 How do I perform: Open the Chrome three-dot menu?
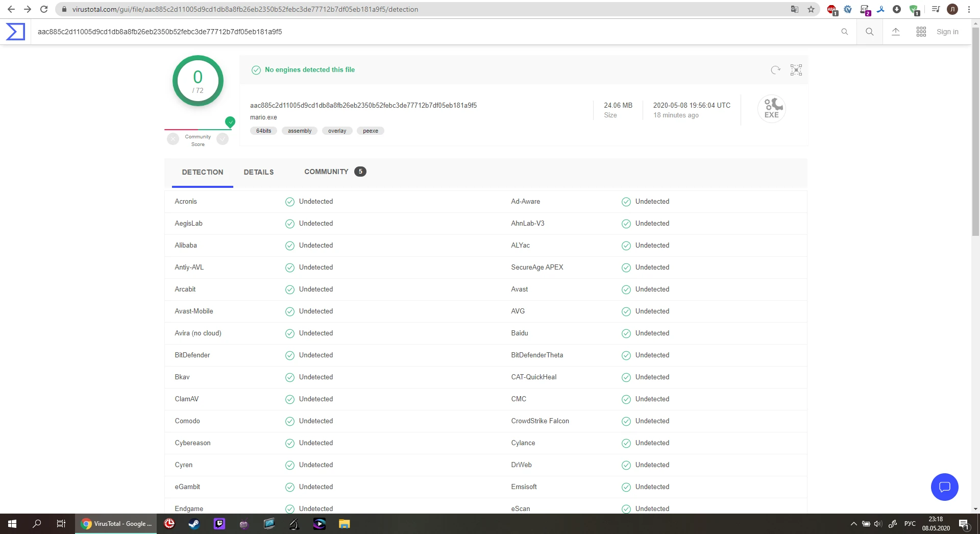tap(969, 9)
